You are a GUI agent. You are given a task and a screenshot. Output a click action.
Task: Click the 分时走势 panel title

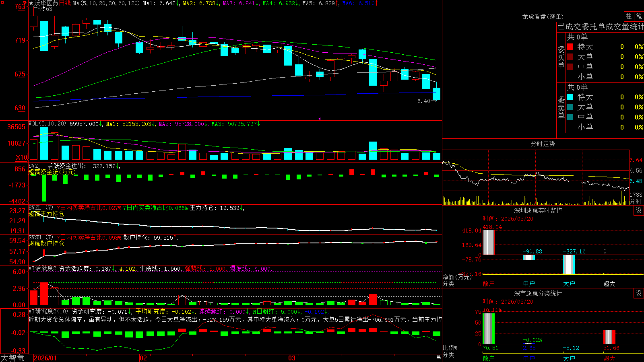point(543,144)
